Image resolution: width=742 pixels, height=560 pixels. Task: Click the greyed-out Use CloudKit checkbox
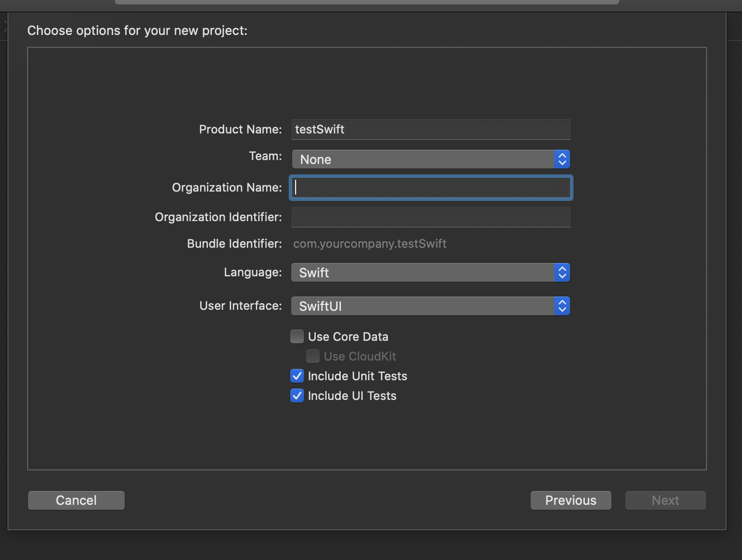(313, 356)
